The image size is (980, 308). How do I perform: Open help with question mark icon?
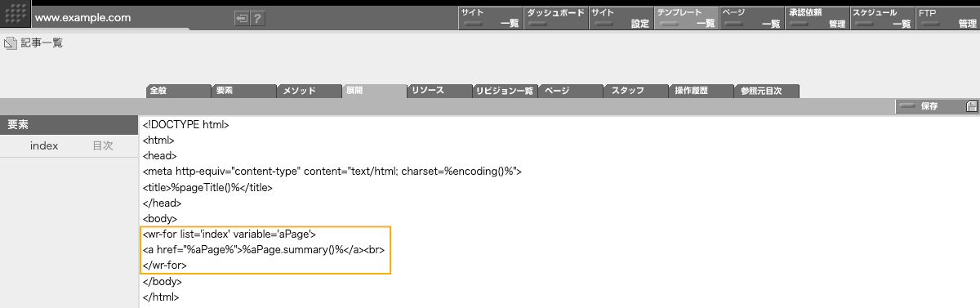point(257,18)
